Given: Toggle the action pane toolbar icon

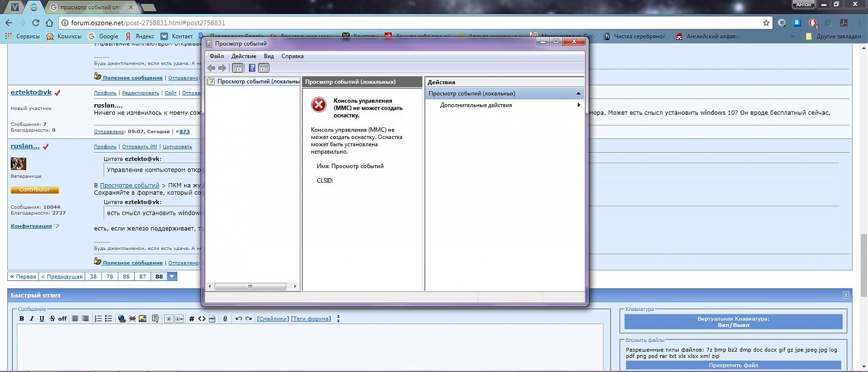Looking at the screenshot, I should (x=264, y=68).
